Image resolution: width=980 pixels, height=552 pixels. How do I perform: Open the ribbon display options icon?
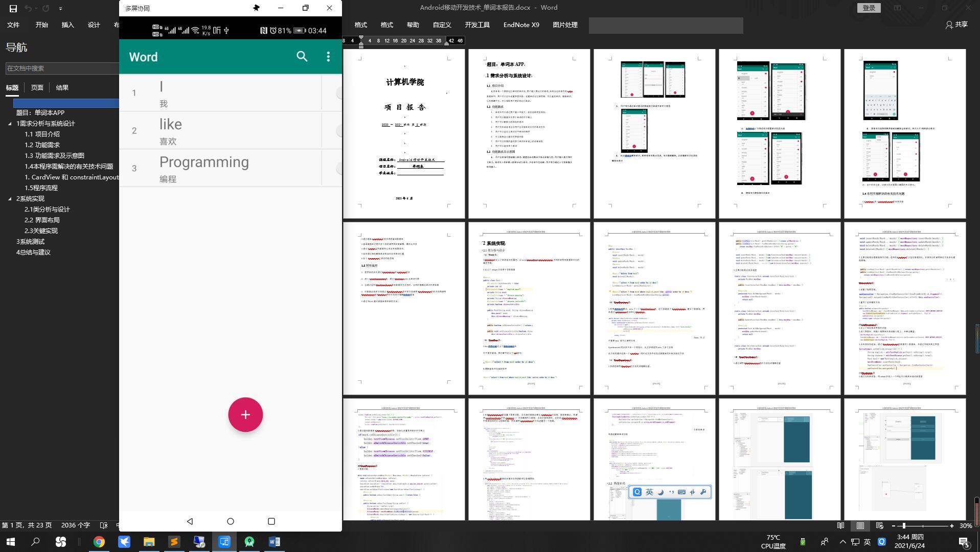pos(897,8)
